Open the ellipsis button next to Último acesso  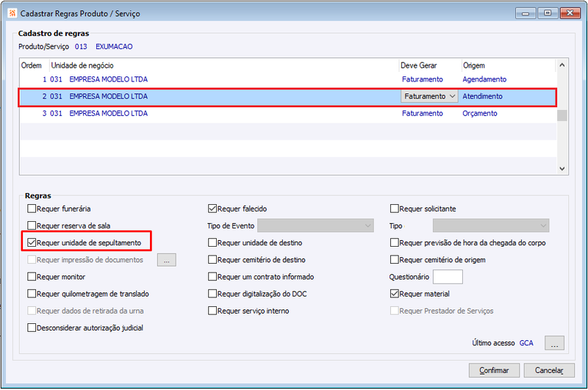tap(554, 343)
